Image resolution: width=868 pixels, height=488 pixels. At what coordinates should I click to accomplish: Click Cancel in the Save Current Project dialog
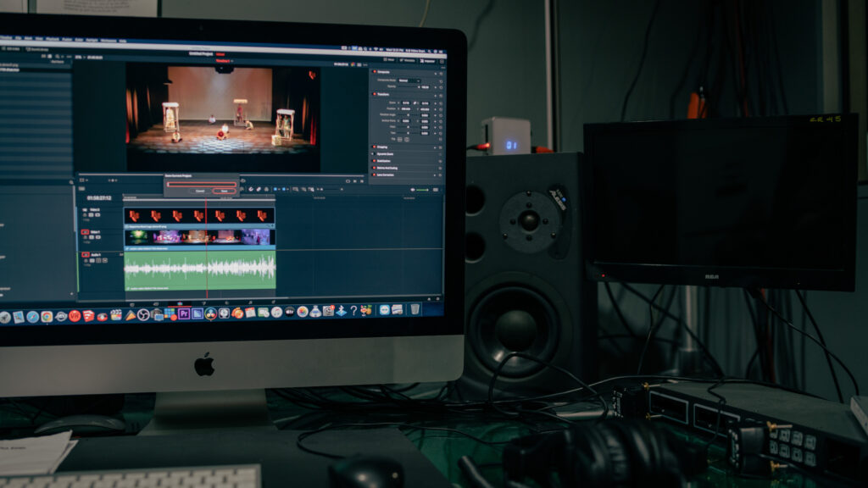tap(200, 191)
